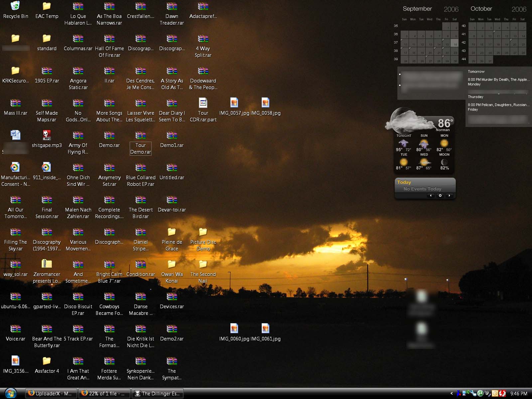Select the ubuntu-6.06 archive

coord(15,301)
